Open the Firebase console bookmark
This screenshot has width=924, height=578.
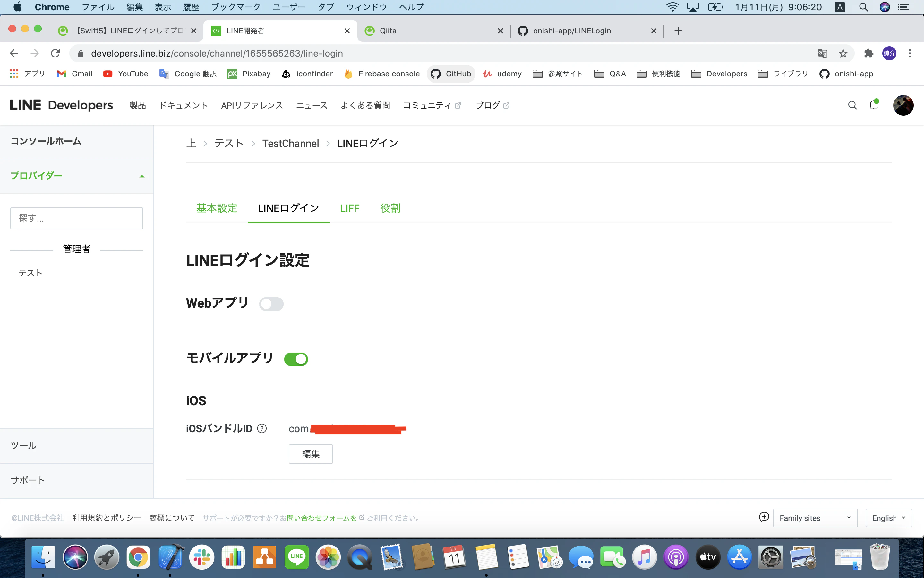coord(382,74)
